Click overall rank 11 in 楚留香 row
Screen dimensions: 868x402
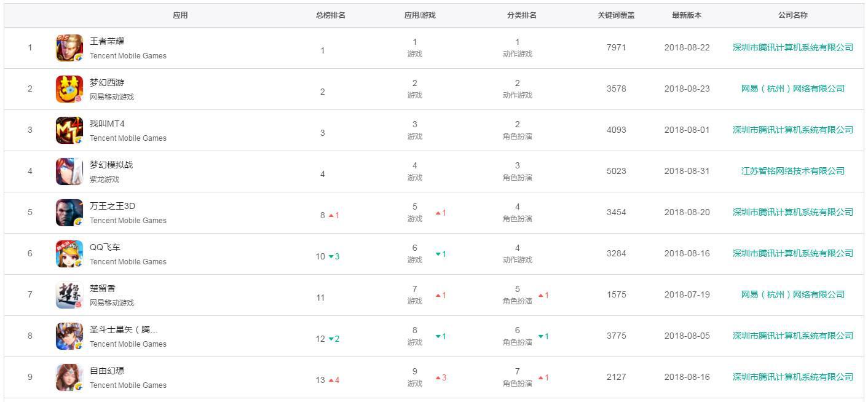click(x=320, y=298)
